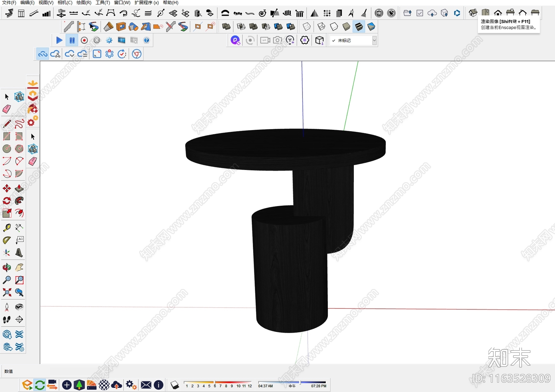Click the Pause animation button

[72, 40]
